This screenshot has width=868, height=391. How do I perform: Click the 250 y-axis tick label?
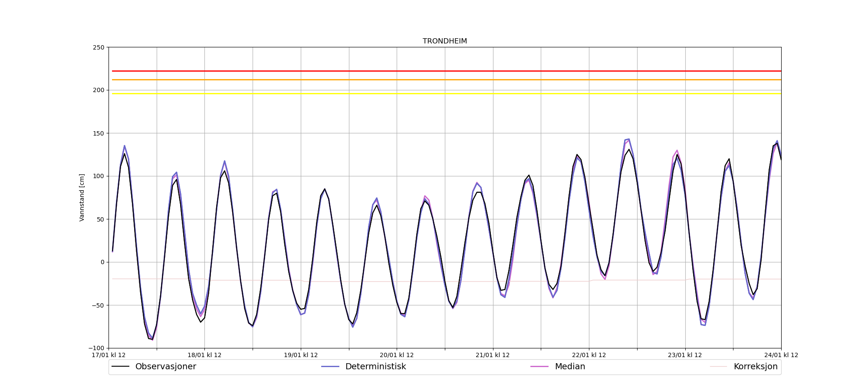[x=99, y=47]
